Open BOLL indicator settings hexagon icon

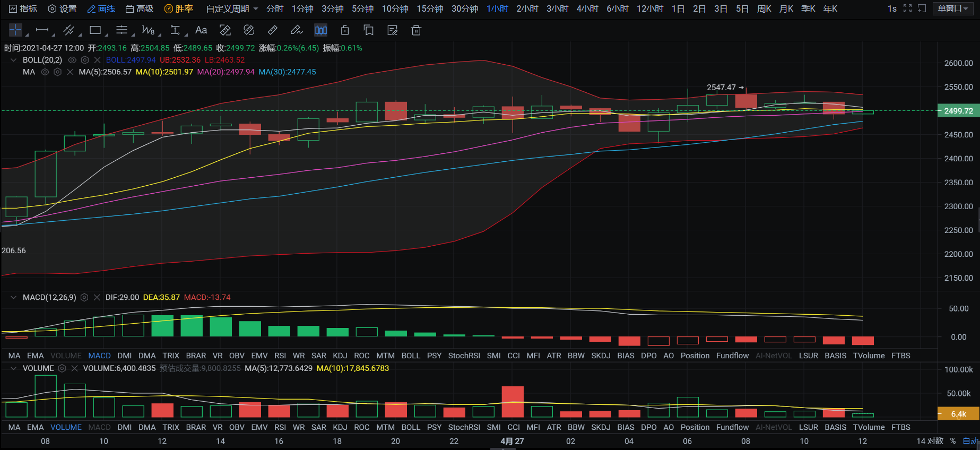84,60
